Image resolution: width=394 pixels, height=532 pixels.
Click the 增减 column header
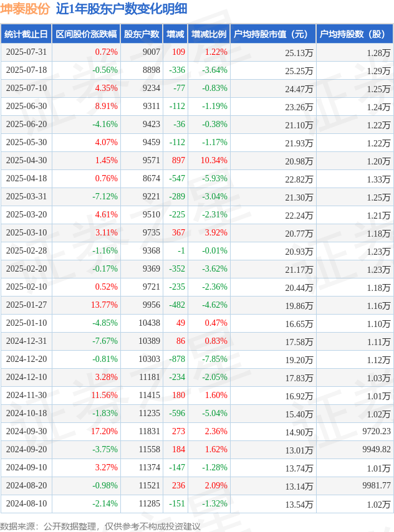coord(175,34)
